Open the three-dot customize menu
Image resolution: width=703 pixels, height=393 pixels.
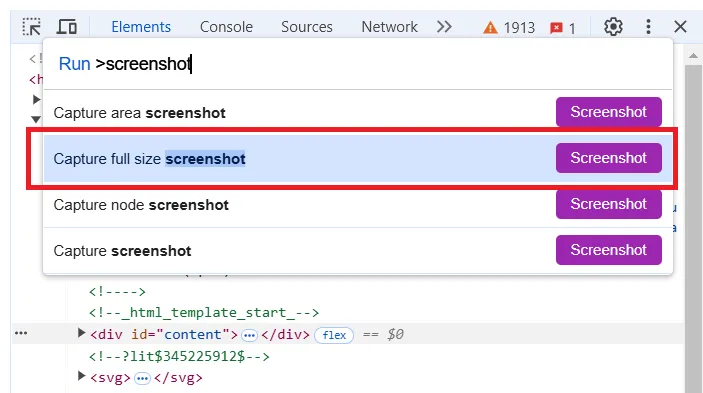click(648, 27)
